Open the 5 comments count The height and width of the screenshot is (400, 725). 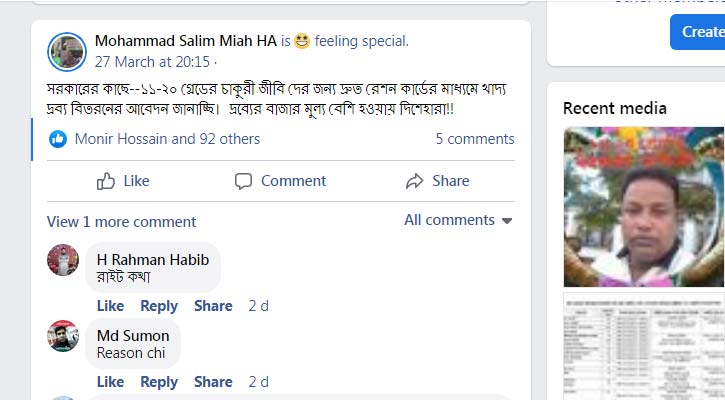pos(474,139)
